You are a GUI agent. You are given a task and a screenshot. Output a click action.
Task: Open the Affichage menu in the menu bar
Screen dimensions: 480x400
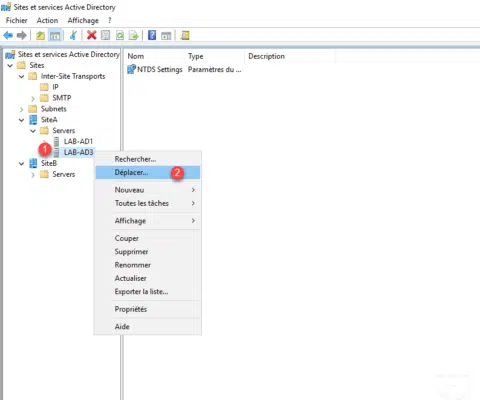pos(83,20)
